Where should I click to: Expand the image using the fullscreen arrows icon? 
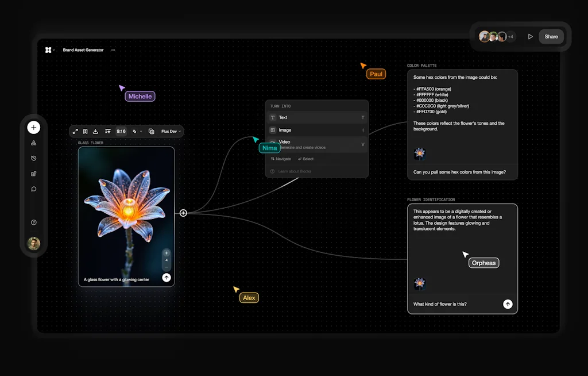point(75,131)
